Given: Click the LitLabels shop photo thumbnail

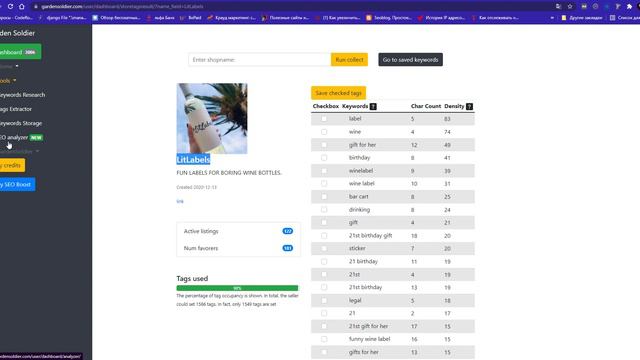Looking at the screenshot, I should pyautogui.click(x=212, y=118).
